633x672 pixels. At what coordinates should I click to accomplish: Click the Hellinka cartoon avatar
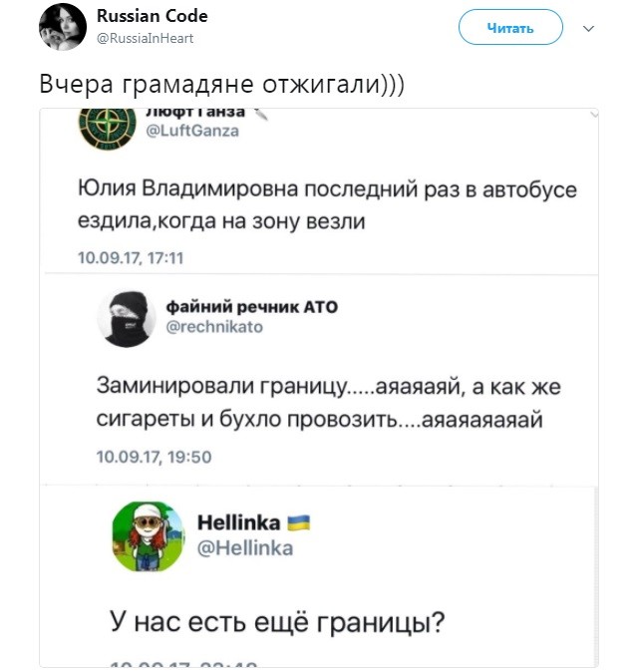point(146,536)
